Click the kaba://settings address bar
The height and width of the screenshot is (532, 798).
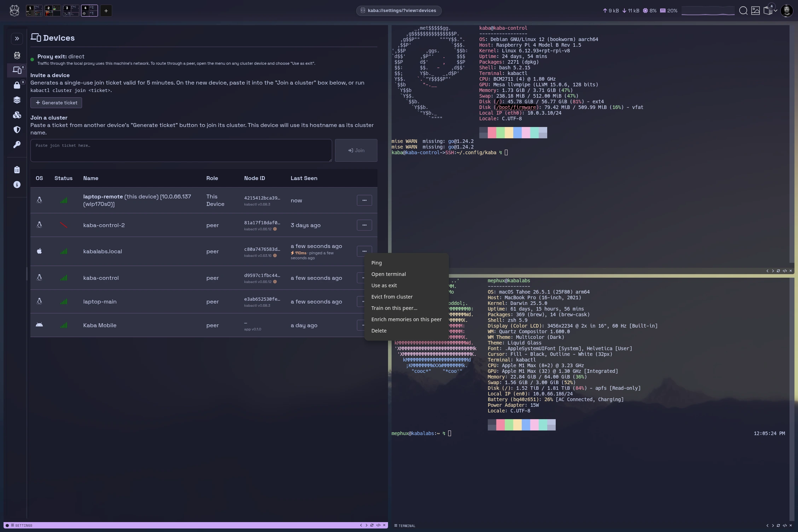(399, 11)
